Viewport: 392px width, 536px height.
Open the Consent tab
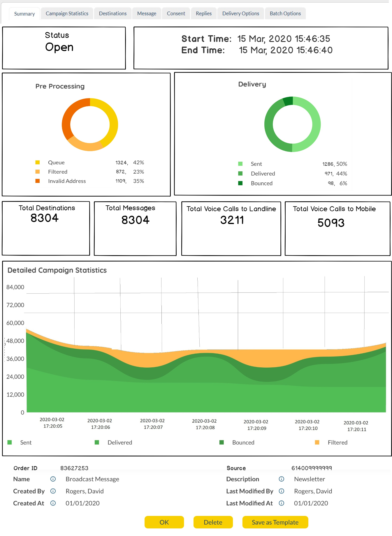[x=176, y=13]
